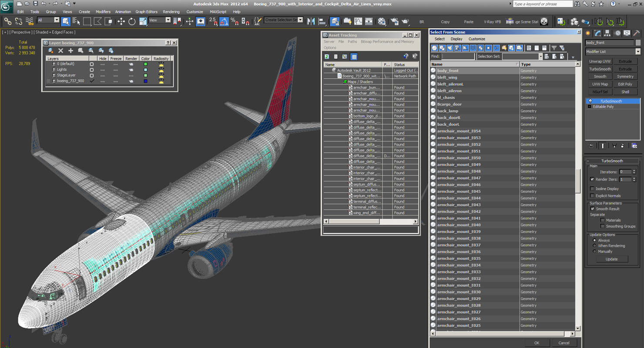This screenshot has width=644, height=348.
Task: Click the Update button in TurboSmooth
Action: point(611,259)
